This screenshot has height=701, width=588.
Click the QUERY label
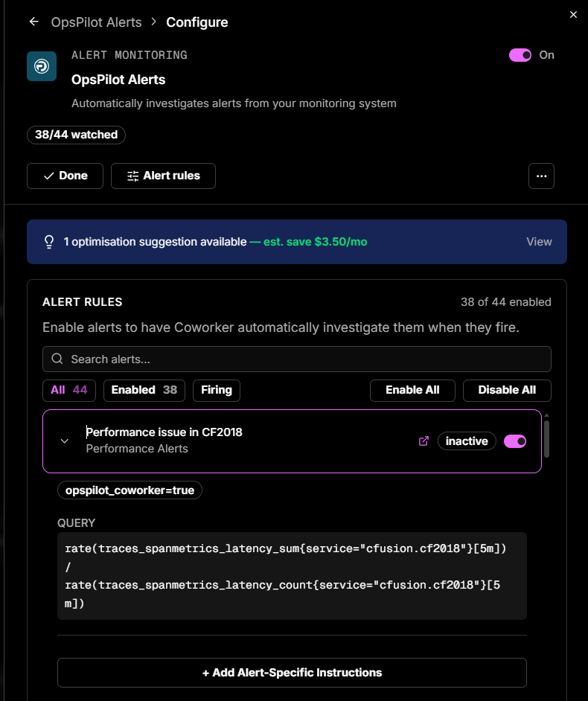tap(76, 522)
